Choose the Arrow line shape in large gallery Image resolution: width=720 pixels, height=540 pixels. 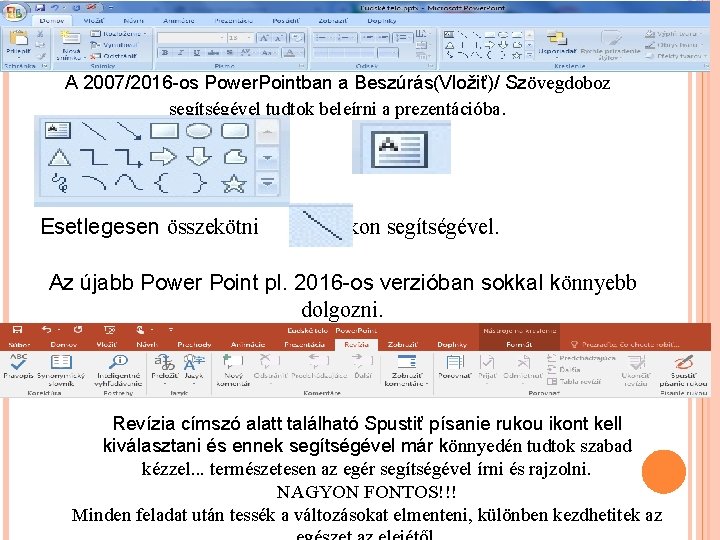click(x=129, y=131)
